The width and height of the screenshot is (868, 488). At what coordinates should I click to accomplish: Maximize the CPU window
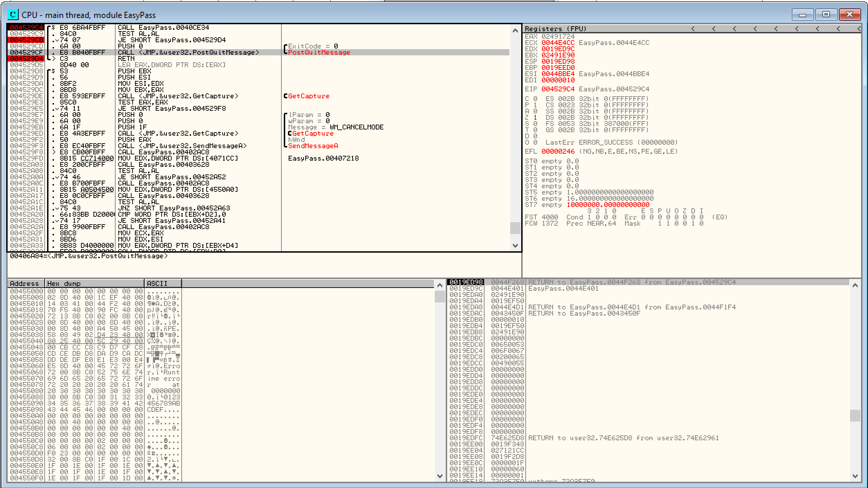826,15
